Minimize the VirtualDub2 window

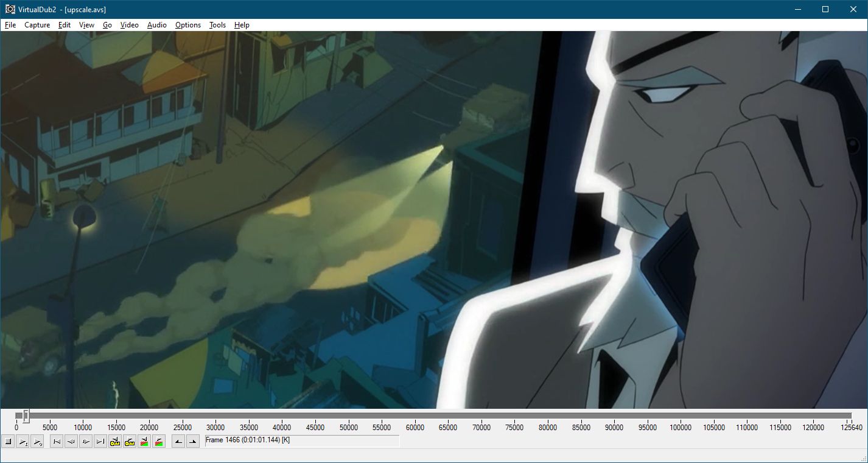click(x=797, y=9)
